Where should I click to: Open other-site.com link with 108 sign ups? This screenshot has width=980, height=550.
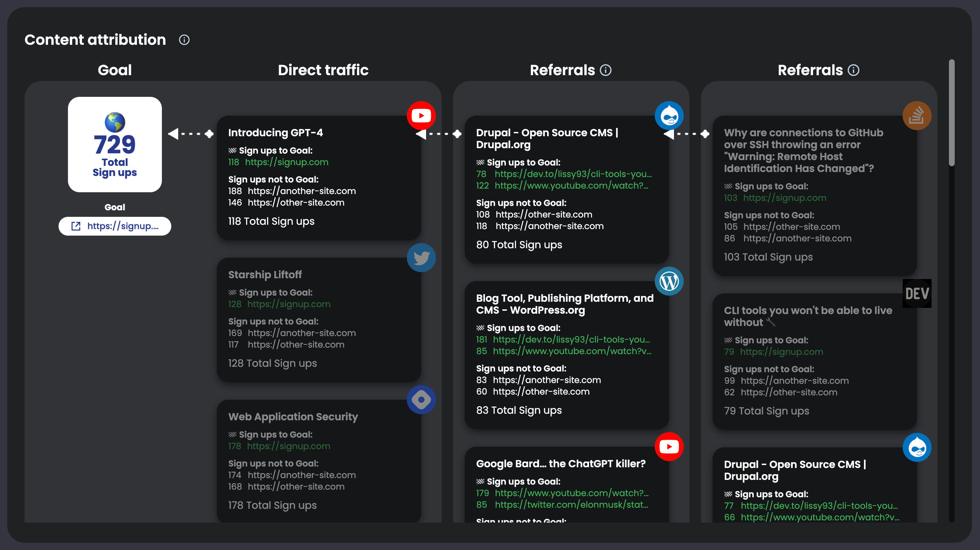543,215
